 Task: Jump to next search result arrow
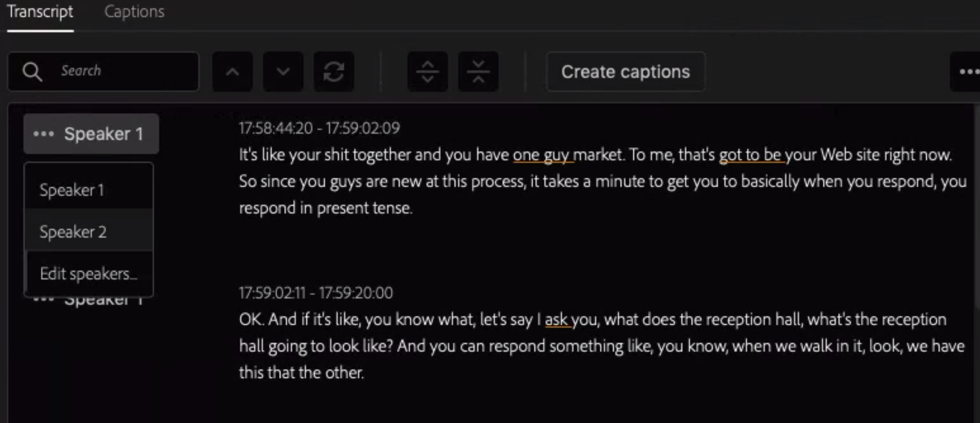pyautogui.click(x=283, y=72)
